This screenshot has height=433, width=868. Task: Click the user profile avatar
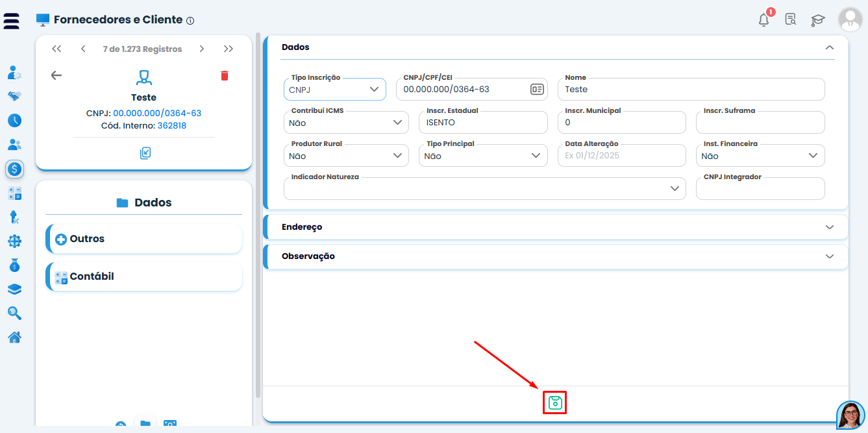(x=850, y=19)
